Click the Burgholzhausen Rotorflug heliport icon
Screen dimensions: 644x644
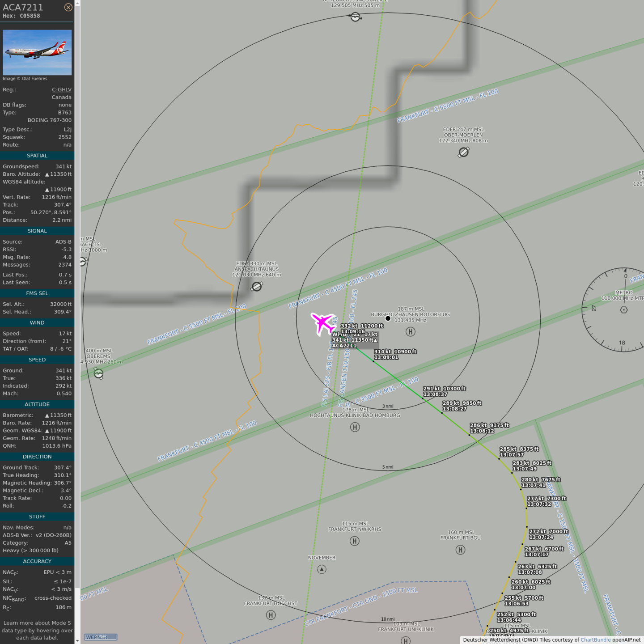coord(410,331)
